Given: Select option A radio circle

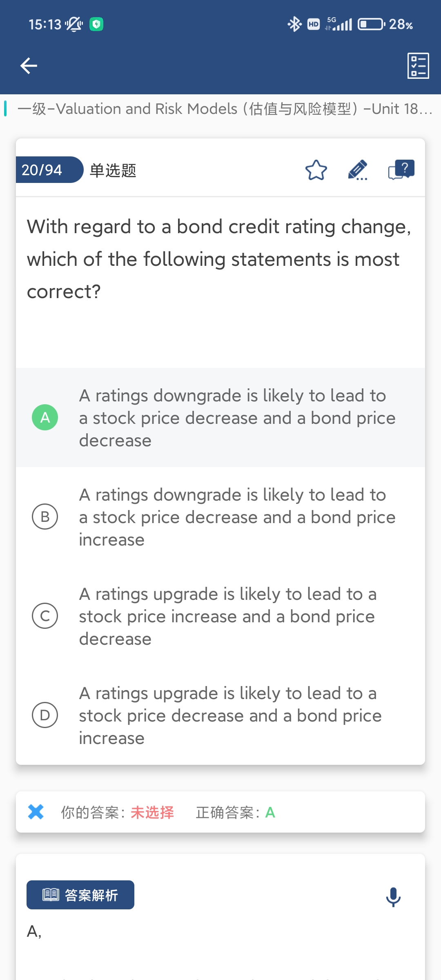Looking at the screenshot, I should 45,417.
